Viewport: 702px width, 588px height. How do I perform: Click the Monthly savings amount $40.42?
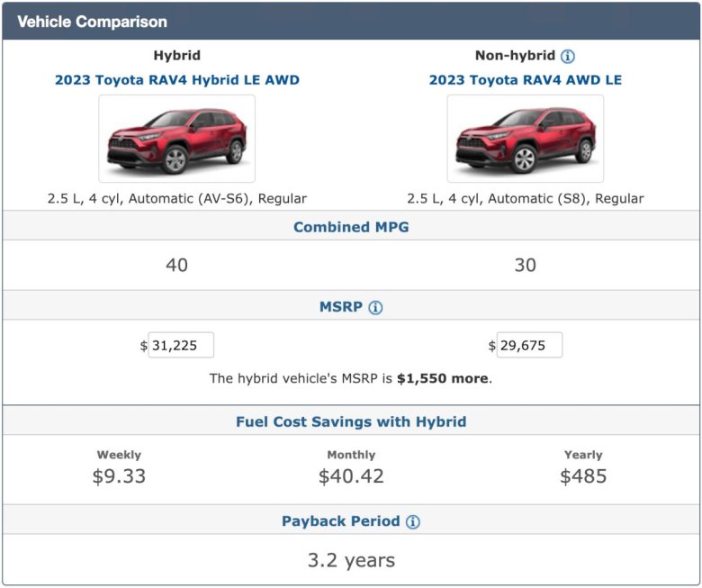pos(351,476)
